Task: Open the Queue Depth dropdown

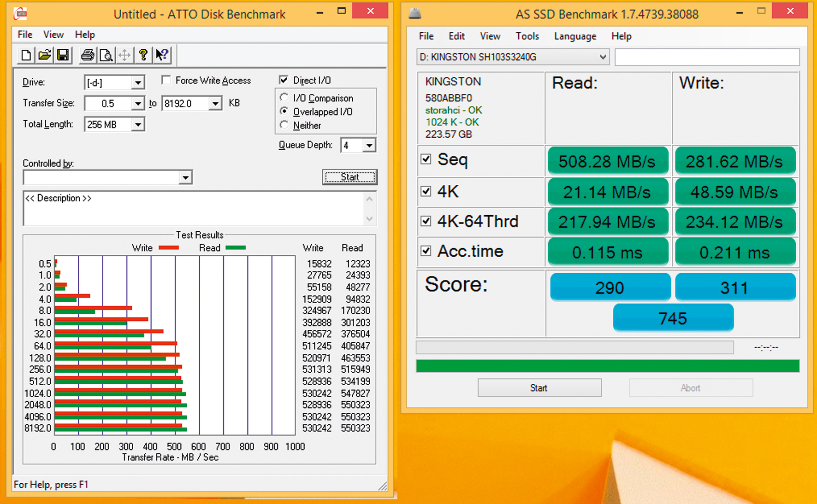Action: tap(369, 146)
